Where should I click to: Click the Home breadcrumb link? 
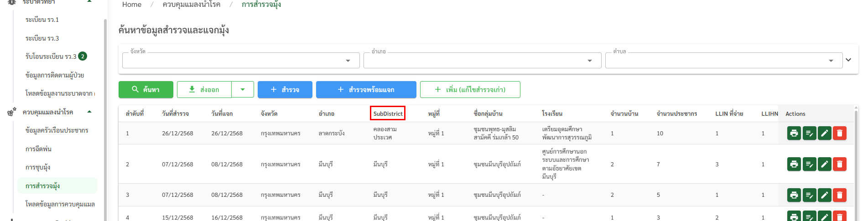[x=132, y=5]
